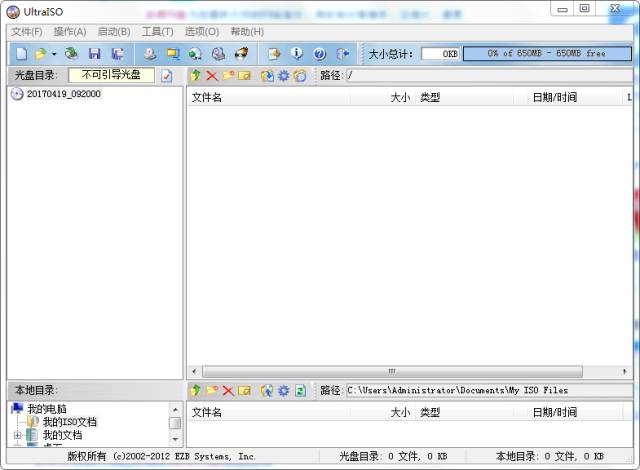Click the extract icon in disc directory toolbar

tap(267, 75)
